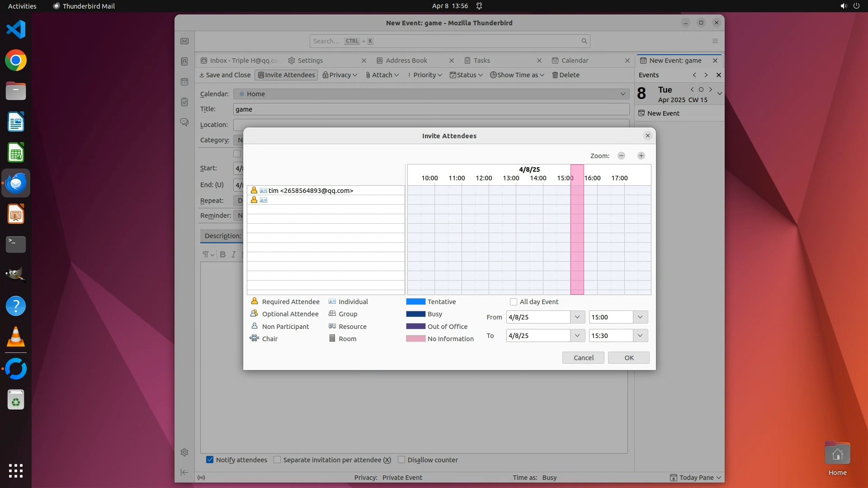Open the calendar sidebar icon
The image size is (868, 488).
click(x=184, y=82)
